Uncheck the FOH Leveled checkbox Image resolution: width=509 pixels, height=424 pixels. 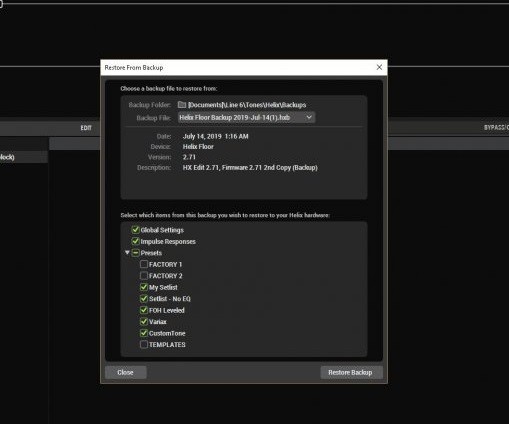(x=144, y=310)
